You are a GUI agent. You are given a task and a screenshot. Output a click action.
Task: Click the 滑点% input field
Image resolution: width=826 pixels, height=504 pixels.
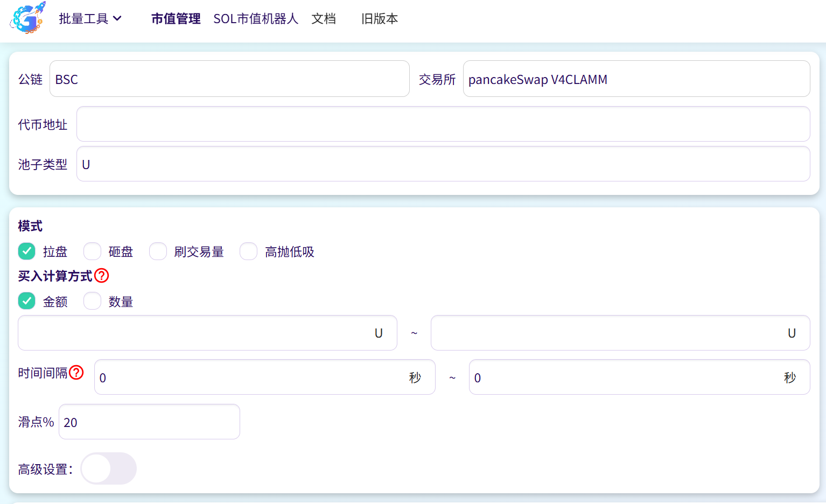coord(149,422)
